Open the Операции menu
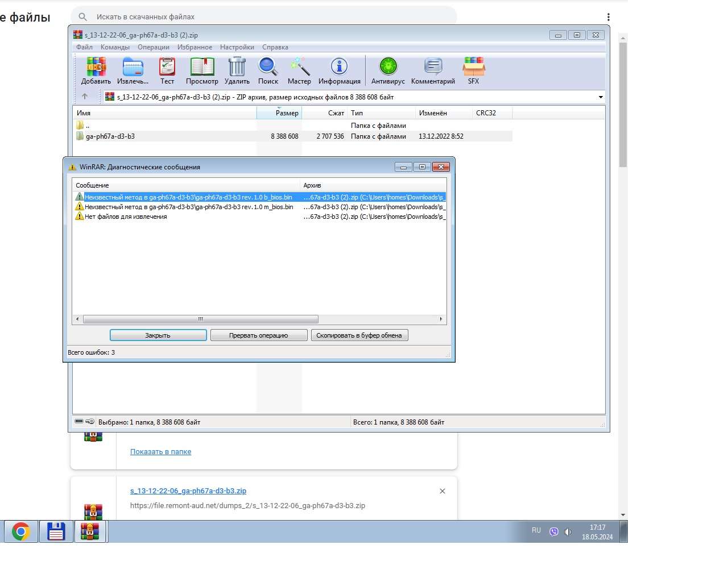Image resolution: width=728 pixels, height=582 pixels. pos(154,47)
